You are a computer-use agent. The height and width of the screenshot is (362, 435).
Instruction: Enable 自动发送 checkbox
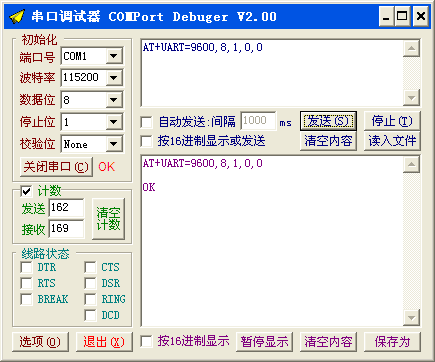click(146, 122)
